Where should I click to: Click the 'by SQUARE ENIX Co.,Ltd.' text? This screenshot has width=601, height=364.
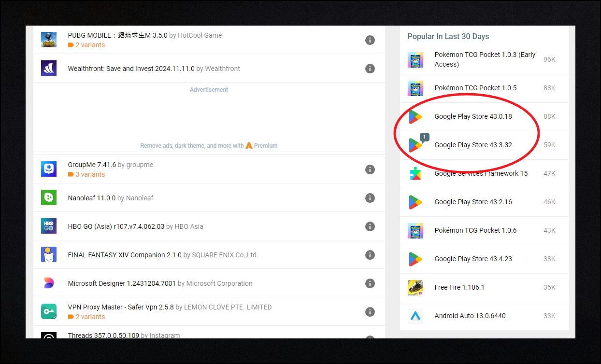[221, 255]
